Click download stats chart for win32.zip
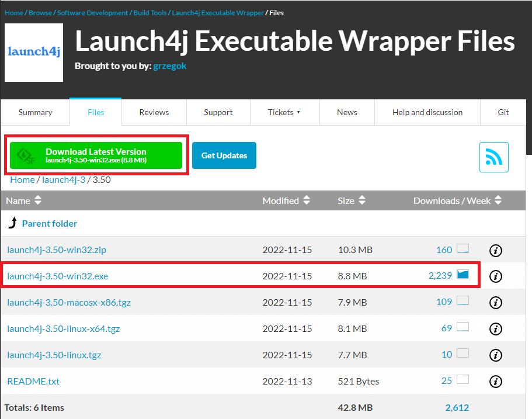 pyautogui.click(x=463, y=248)
